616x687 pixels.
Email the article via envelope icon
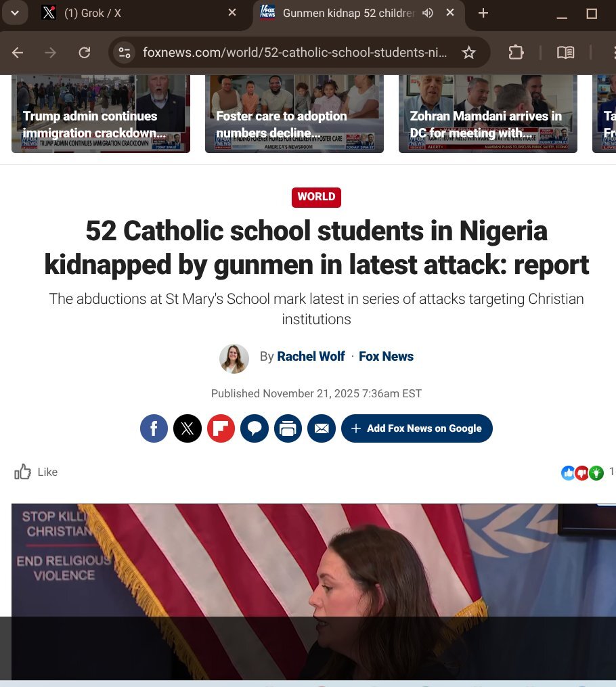coord(322,428)
